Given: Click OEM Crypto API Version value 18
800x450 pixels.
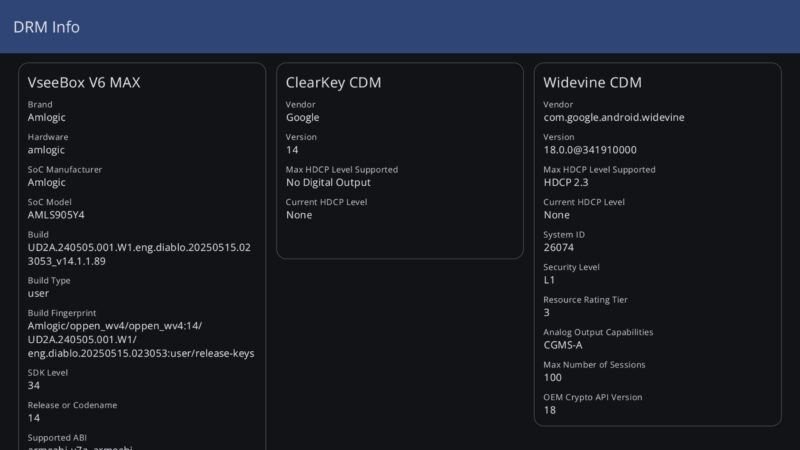Looking at the screenshot, I should coord(549,410).
